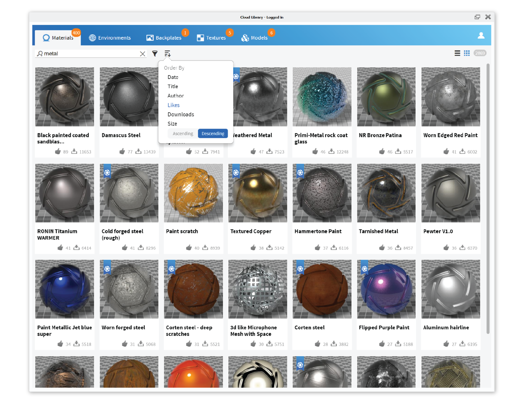This screenshot has height=404, width=532.
Task: Select Ascending sort direction
Action: (183, 133)
